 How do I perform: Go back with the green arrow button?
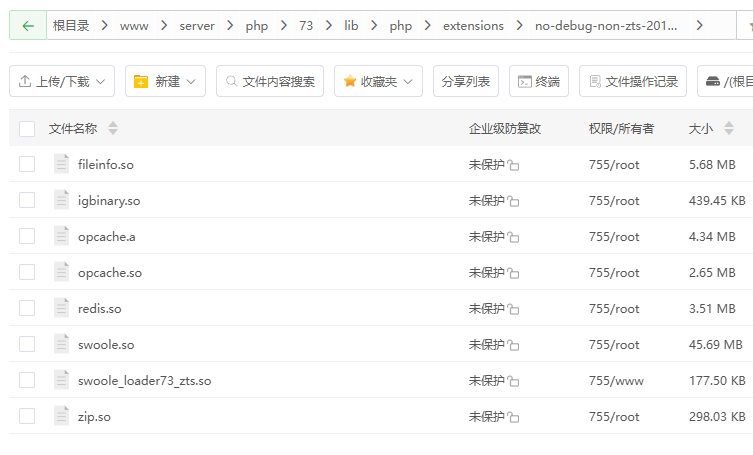(28, 25)
